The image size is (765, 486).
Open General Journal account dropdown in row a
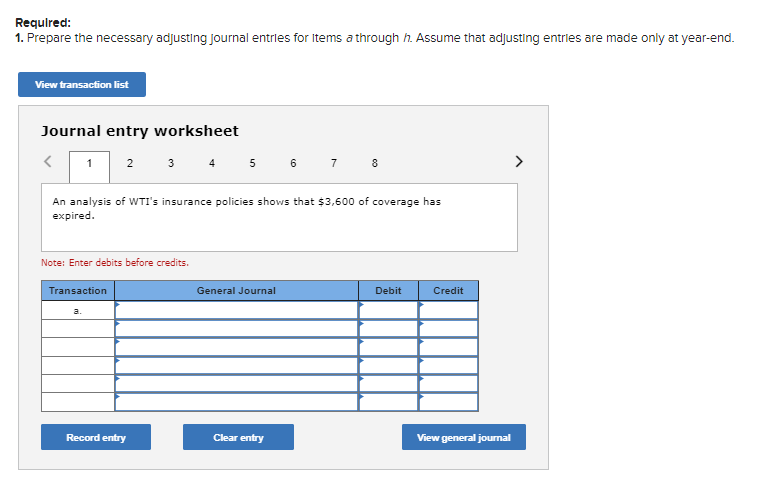(237, 310)
